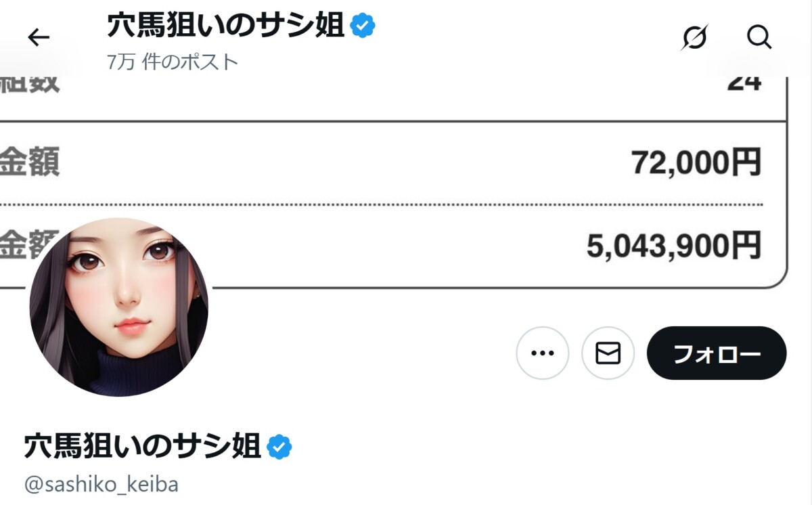812x505 pixels.
Task: Click the solid line above 72,000円
Action: point(406,122)
